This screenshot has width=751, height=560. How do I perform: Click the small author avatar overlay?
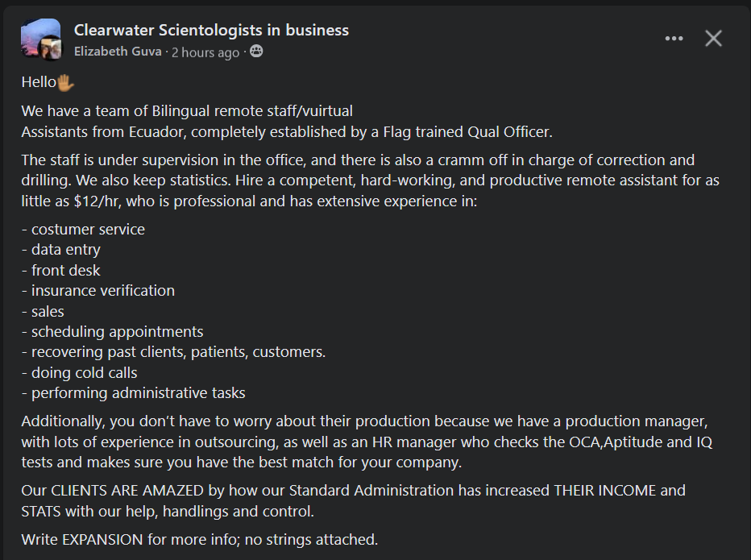52,51
